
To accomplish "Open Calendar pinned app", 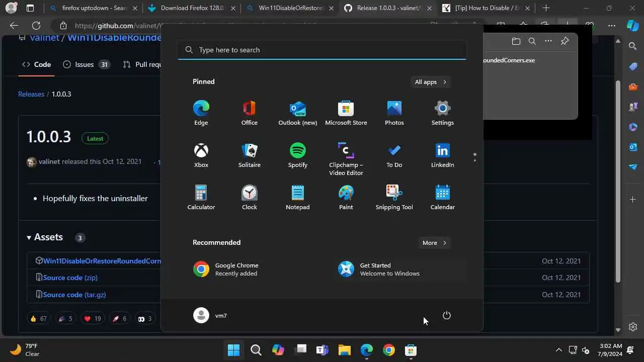I will [442, 198].
